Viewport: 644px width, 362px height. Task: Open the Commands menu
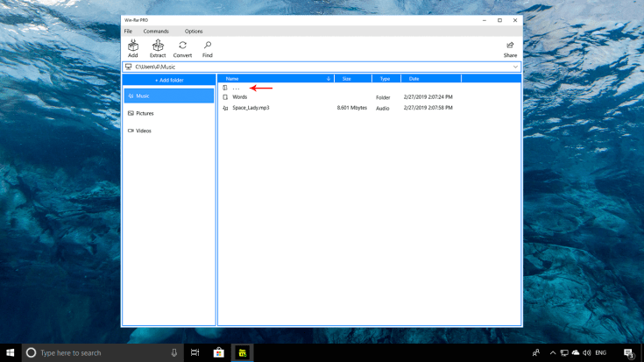(x=156, y=32)
